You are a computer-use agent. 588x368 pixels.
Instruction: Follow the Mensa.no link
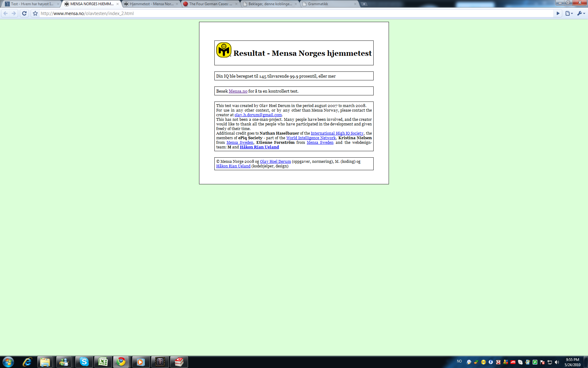(238, 91)
